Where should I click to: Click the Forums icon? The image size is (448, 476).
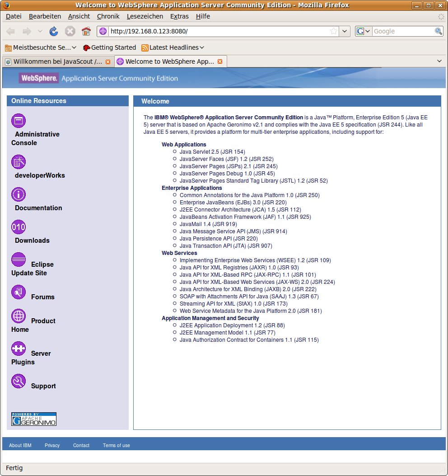coord(19,292)
